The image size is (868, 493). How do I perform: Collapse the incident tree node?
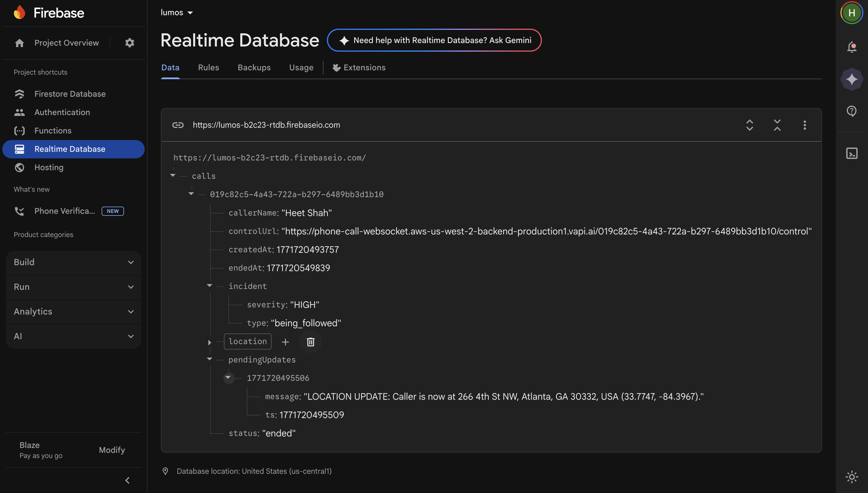coord(210,286)
